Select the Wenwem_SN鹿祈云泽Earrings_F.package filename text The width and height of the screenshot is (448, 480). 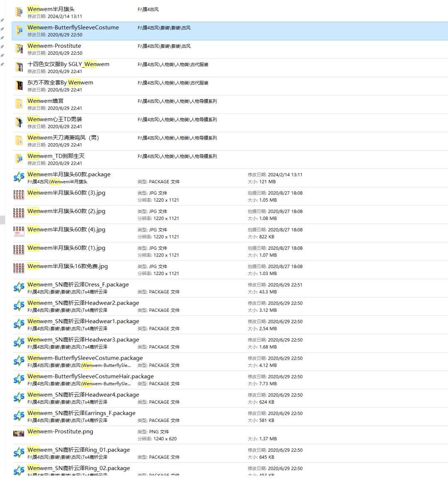pos(81,413)
